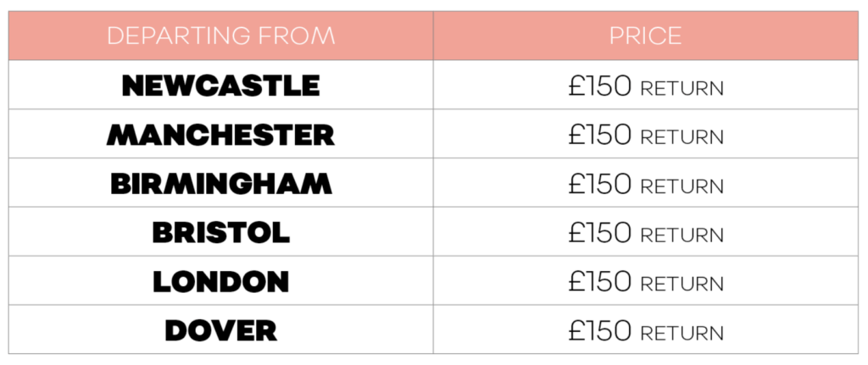This screenshot has width=868, height=365.
Task: Click the DEPARTING FROM column header
Action: click(x=221, y=36)
